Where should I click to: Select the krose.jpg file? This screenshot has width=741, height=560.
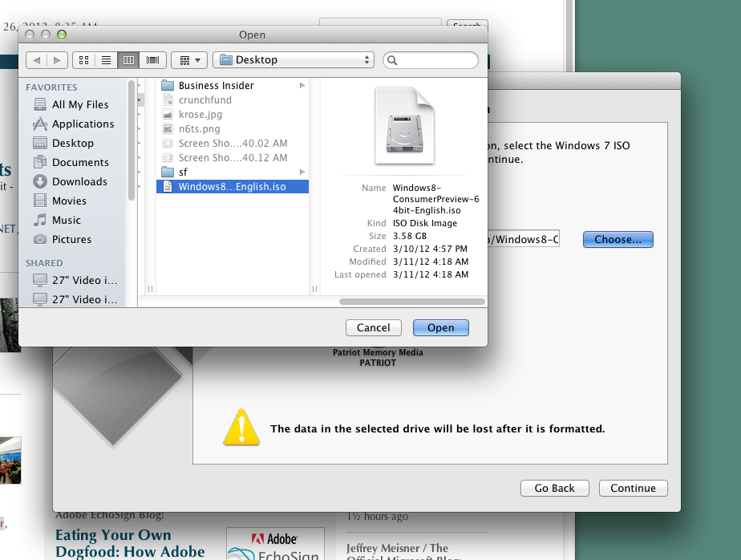click(232, 115)
